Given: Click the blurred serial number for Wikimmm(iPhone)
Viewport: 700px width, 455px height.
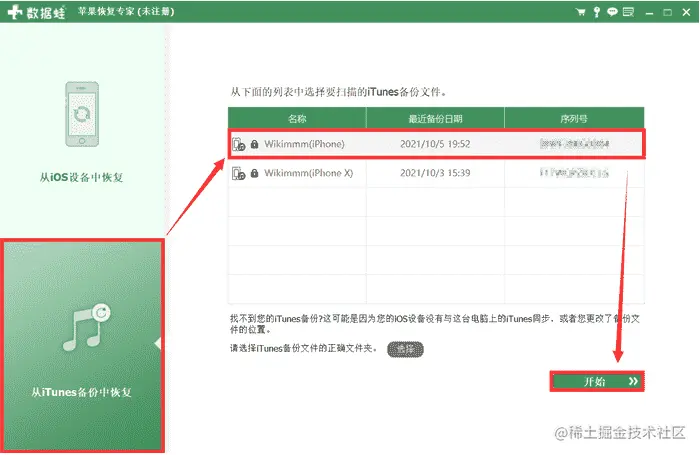Looking at the screenshot, I should 574,144.
